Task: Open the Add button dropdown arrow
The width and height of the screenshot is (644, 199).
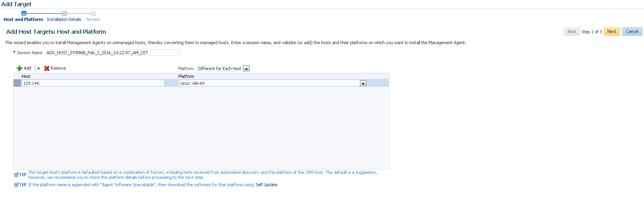Action: click(38, 69)
